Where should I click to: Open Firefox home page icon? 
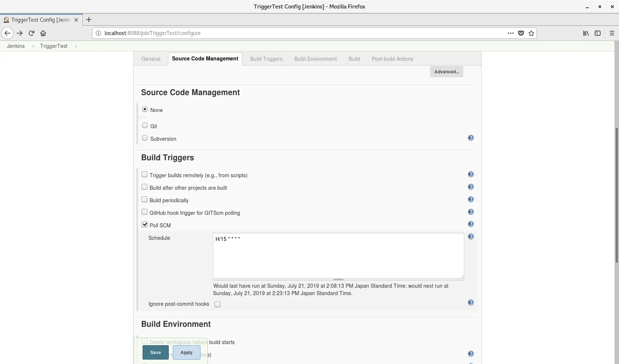click(x=43, y=33)
